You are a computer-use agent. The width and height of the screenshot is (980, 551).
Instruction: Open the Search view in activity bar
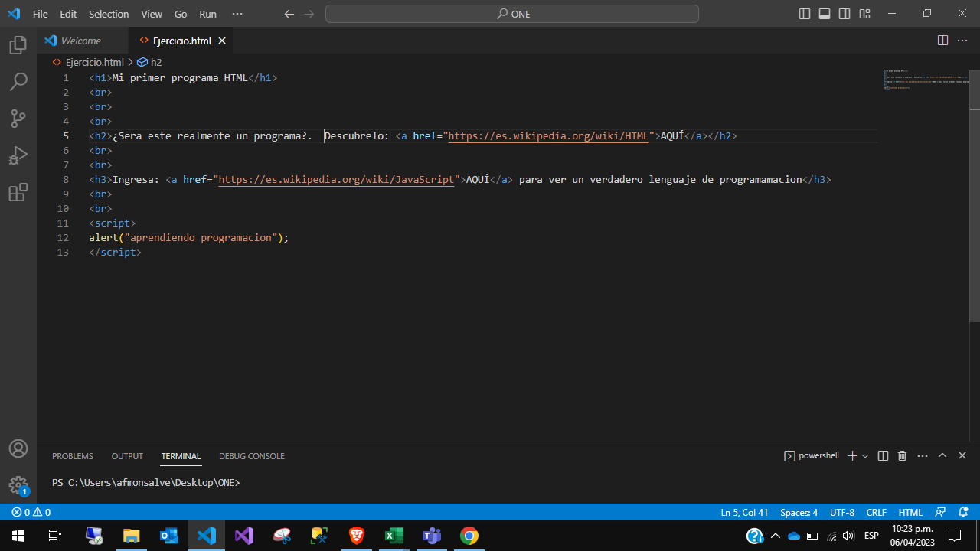coord(18,82)
